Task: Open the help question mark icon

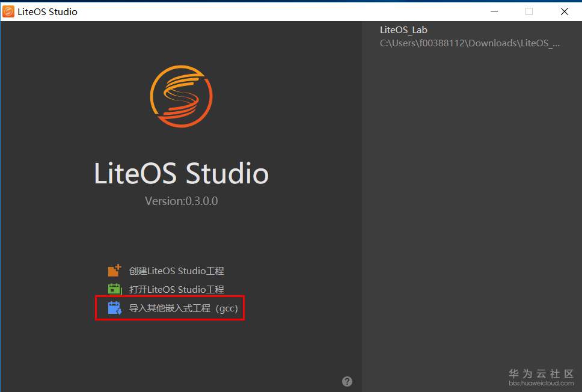Action: (347, 381)
